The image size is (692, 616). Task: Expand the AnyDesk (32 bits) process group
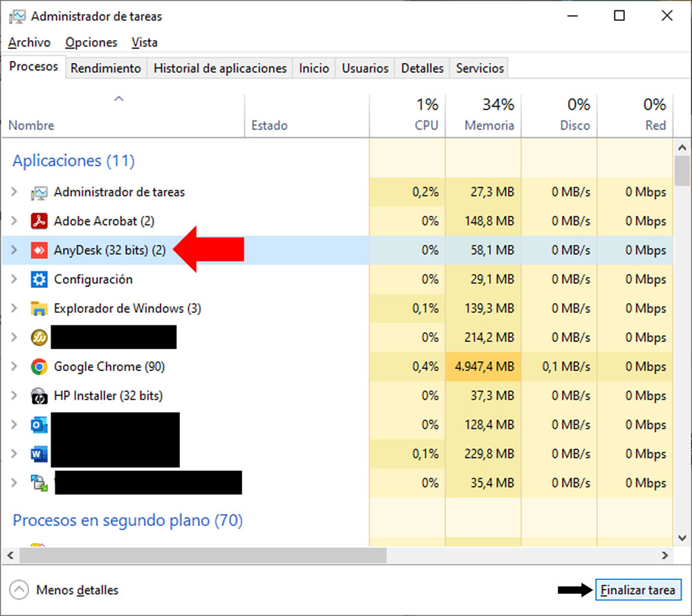(14, 250)
